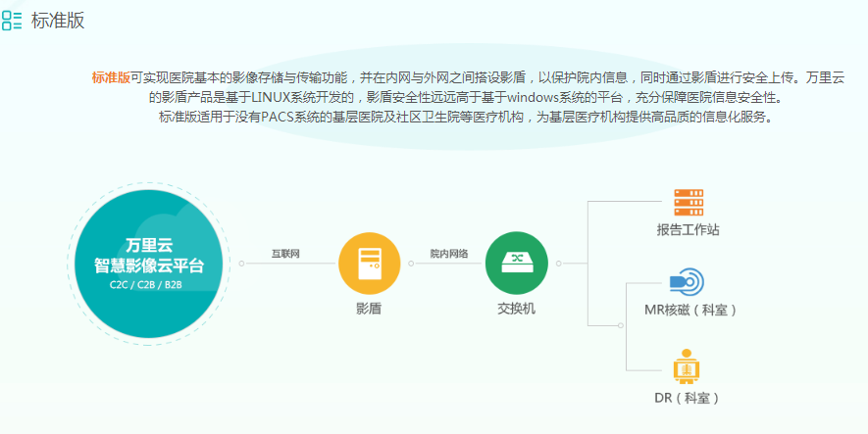Click the 标准版 section heading
Viewport: 868px width, 434px height.
coord(58,21)
